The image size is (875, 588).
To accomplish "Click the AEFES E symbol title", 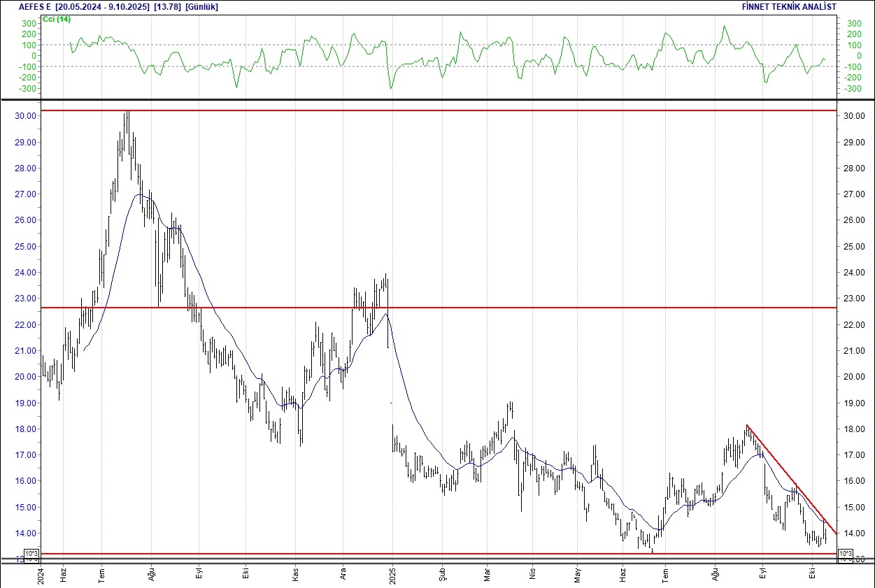I will click(34, 6).
